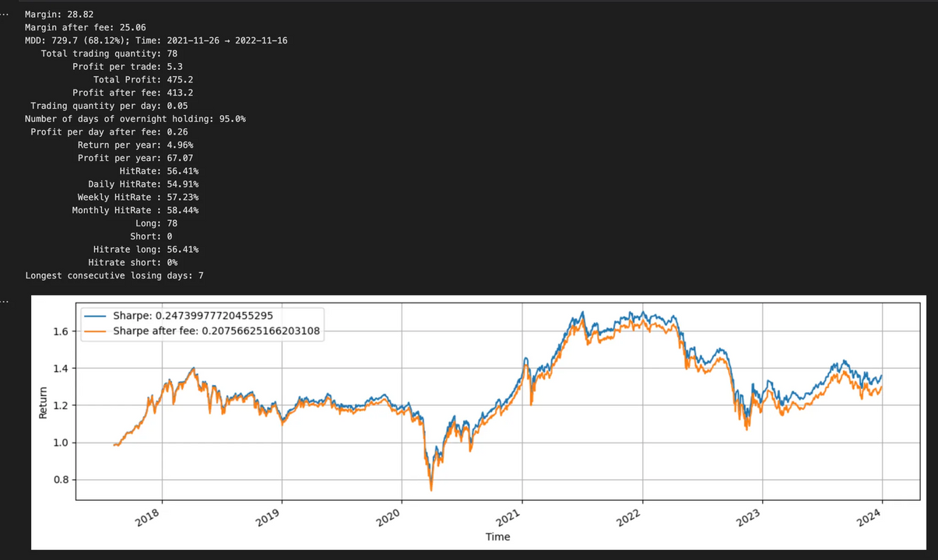
Task: Click the Margin: 28.82 output line
Action: point(59,14)
